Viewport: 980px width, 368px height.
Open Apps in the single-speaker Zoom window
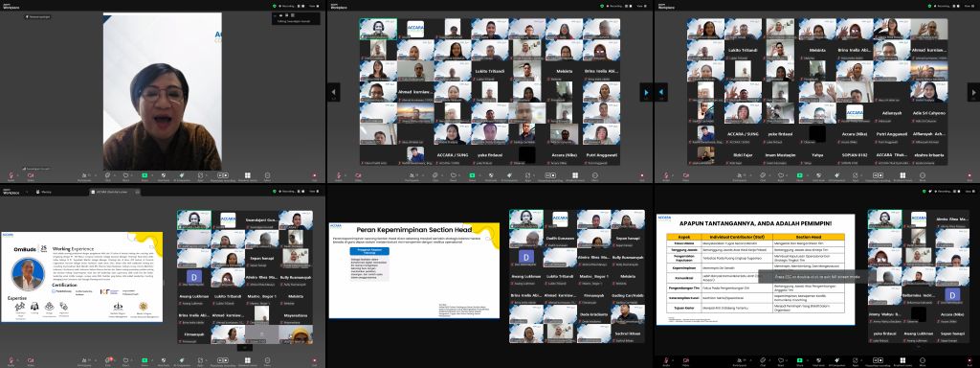pyautogui.click(x=200, y=176)
